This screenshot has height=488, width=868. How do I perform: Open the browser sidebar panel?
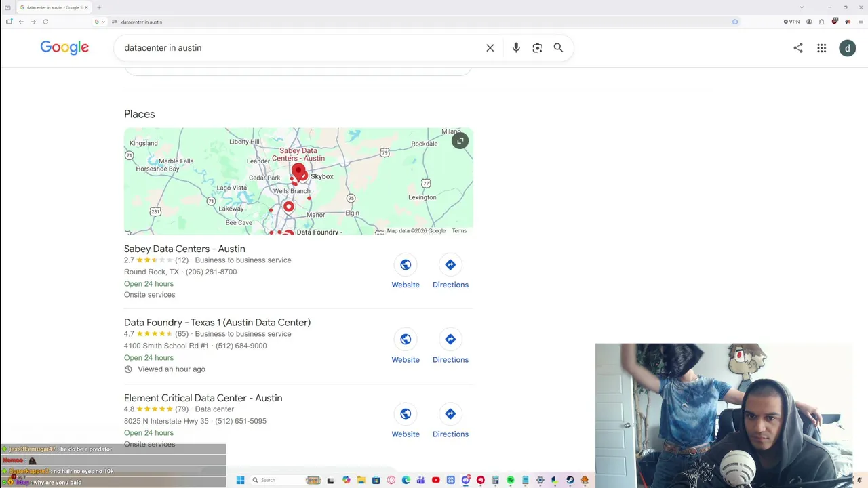[x=9, y=22]
